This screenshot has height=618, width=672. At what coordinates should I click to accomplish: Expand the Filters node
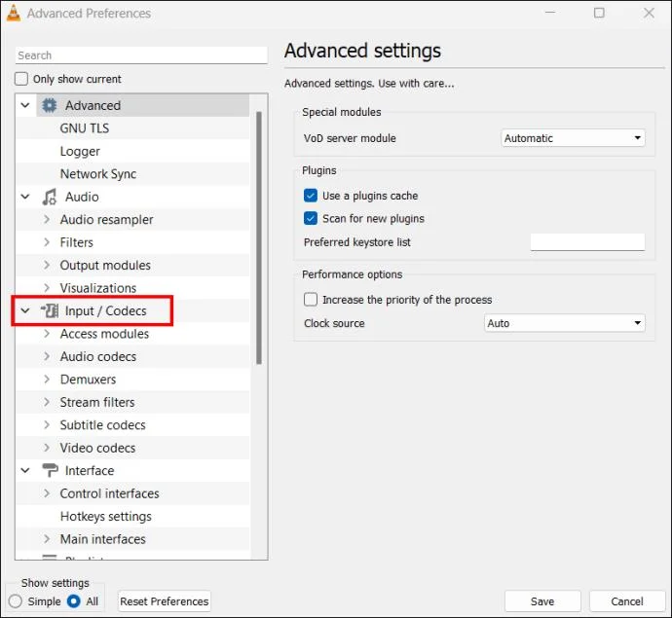pos(47,242)
